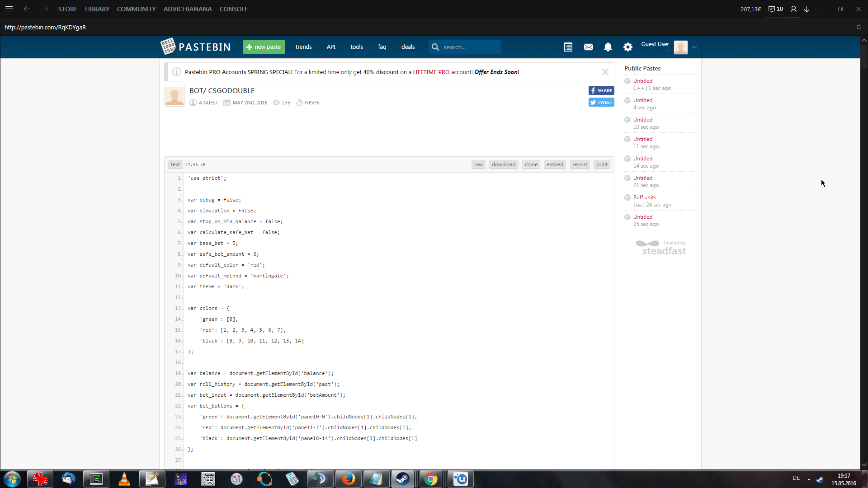Click the Steam back arrow
This screenshot has width=868, height=488.
27,9
